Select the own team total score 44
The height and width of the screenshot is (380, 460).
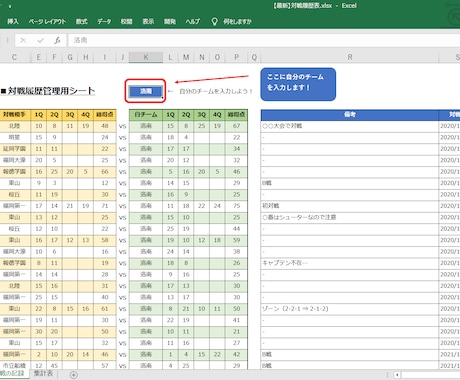pyautogui.click(x=236, y=229)
